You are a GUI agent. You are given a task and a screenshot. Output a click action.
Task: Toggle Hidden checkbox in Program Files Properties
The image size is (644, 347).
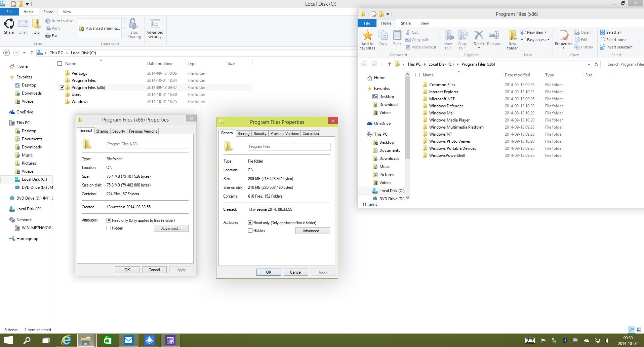coord(250,231)
